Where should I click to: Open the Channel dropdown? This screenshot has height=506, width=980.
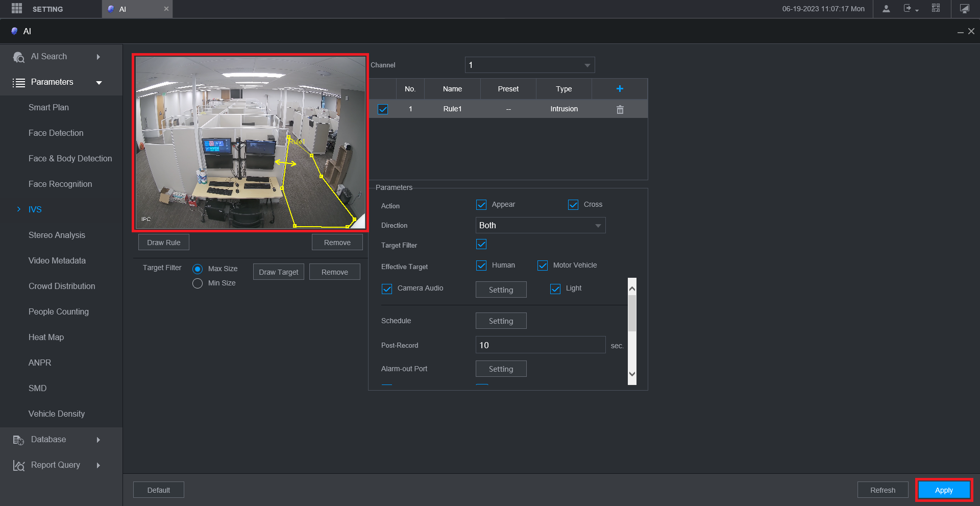coord(530,65)
